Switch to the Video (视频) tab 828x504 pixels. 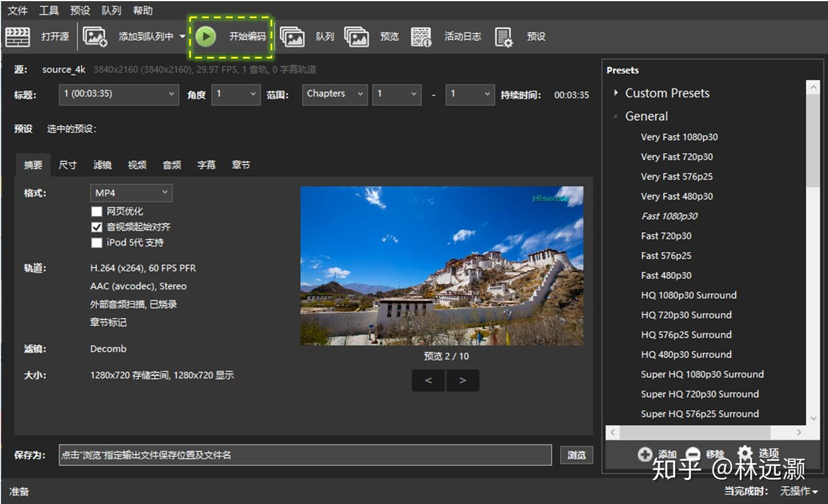[137, 165]
